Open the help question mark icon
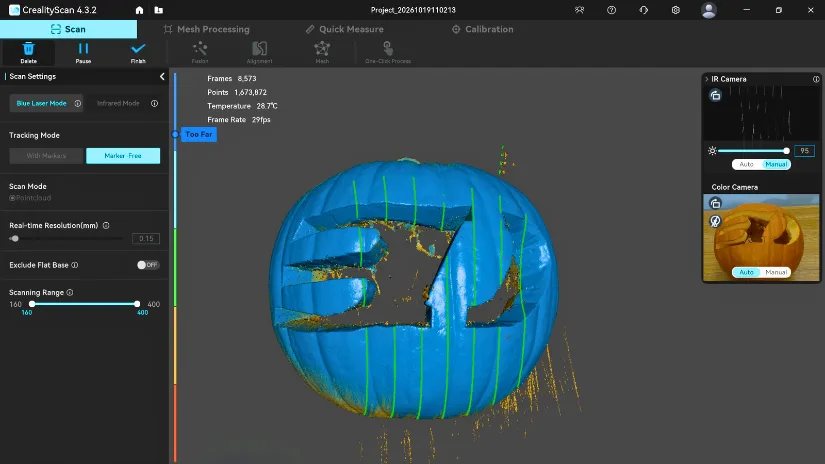The width and height of the screenshot is (825, 464). point(611,10)
